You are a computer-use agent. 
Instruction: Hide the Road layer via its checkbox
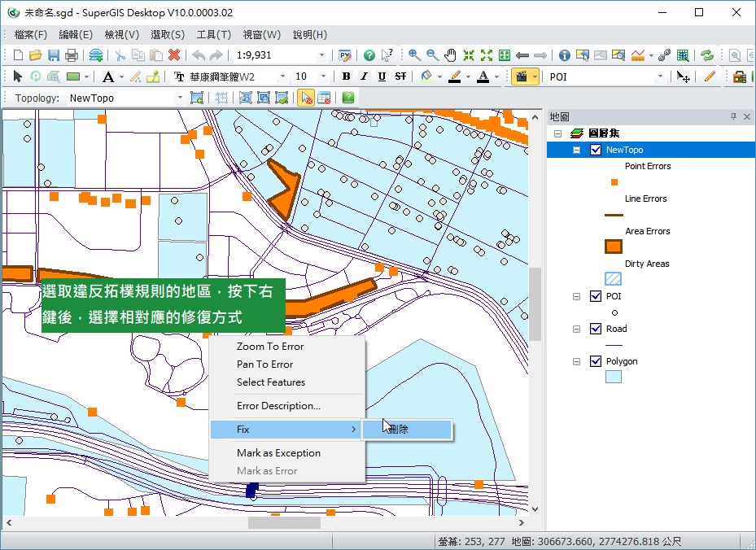(x=596, y=329)
